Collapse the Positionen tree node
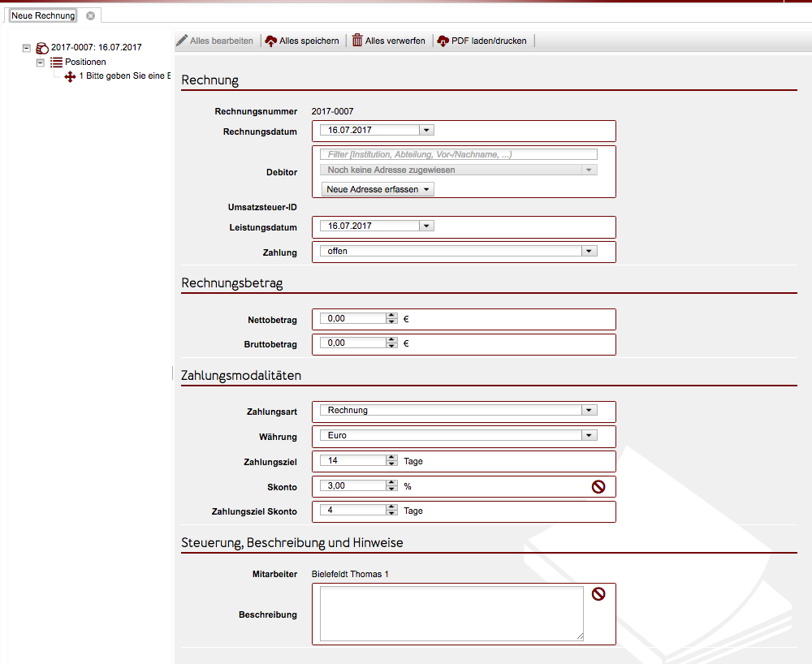This screenshot has height=664, width=812. pyautogui.click(x=41, y=62)
